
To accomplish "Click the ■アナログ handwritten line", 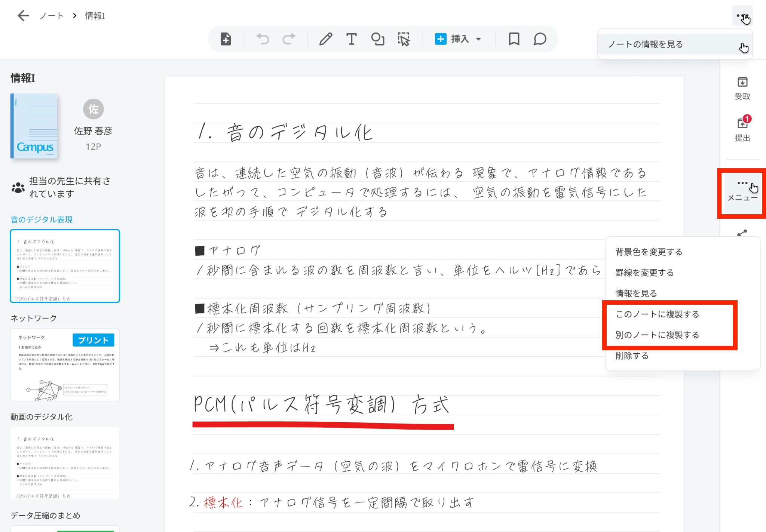I will [228, 250].
